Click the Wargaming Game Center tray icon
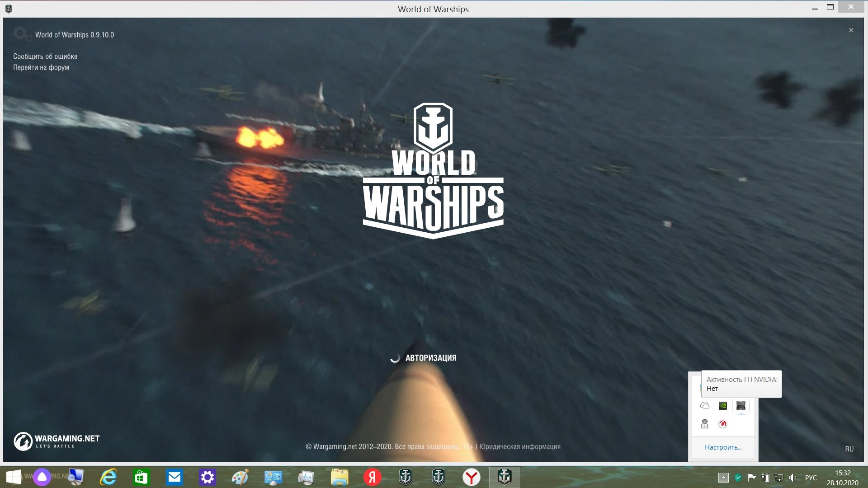This screenshot has height=488, width=868. click(x=723, y=424)
